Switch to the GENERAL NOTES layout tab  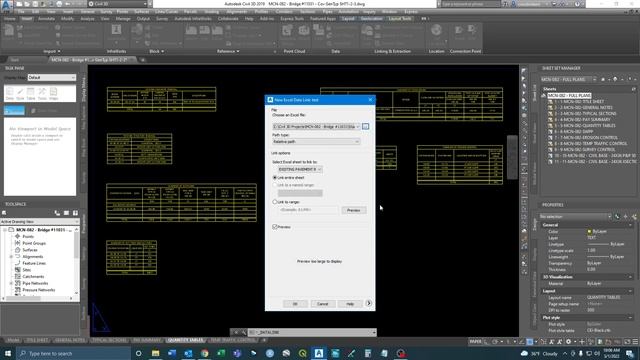(x=70, y=340)
